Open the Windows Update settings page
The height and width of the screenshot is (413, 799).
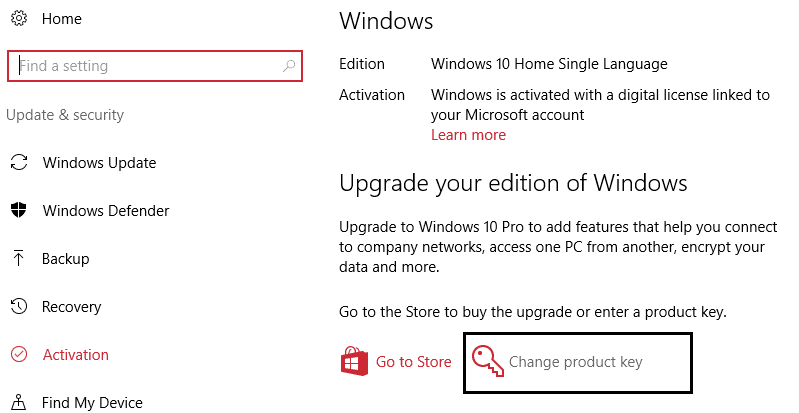coord(99,163)
